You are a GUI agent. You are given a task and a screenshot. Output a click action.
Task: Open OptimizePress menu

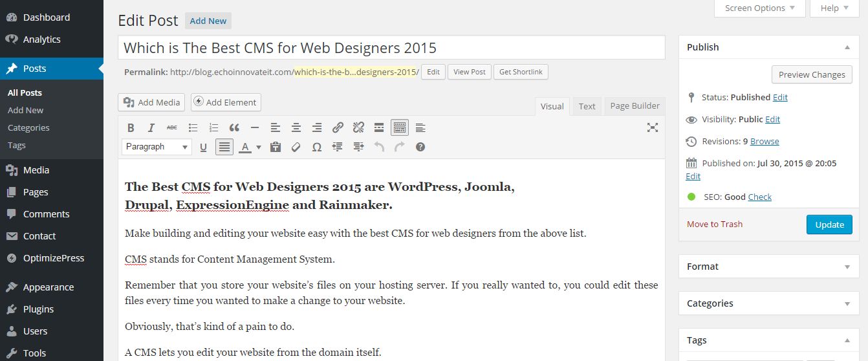click(52, 258)
